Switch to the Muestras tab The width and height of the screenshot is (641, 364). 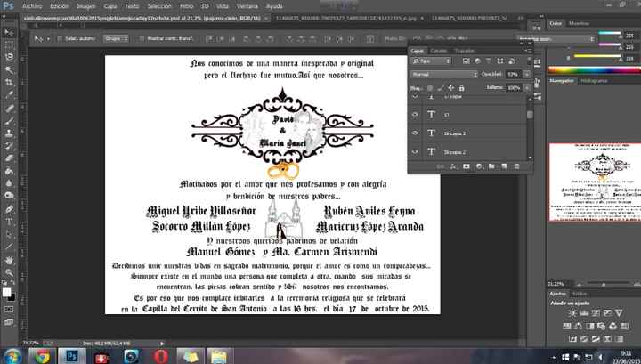579,23
